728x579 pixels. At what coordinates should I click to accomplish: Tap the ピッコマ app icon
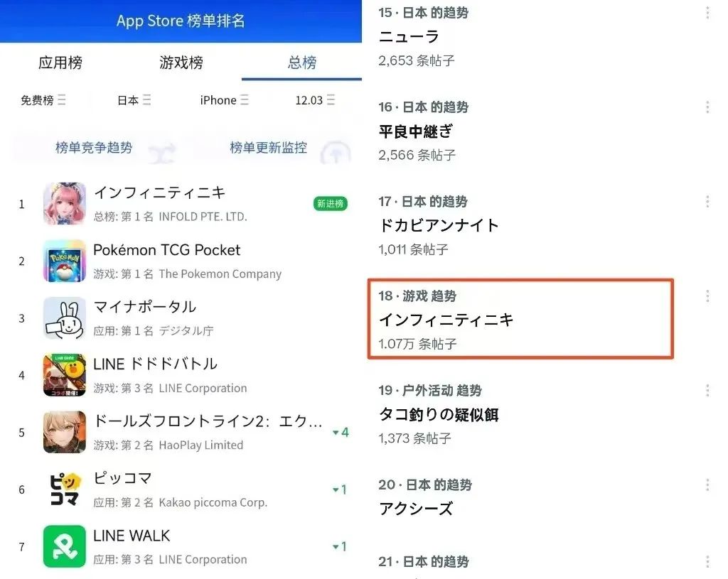coord(64,489)
